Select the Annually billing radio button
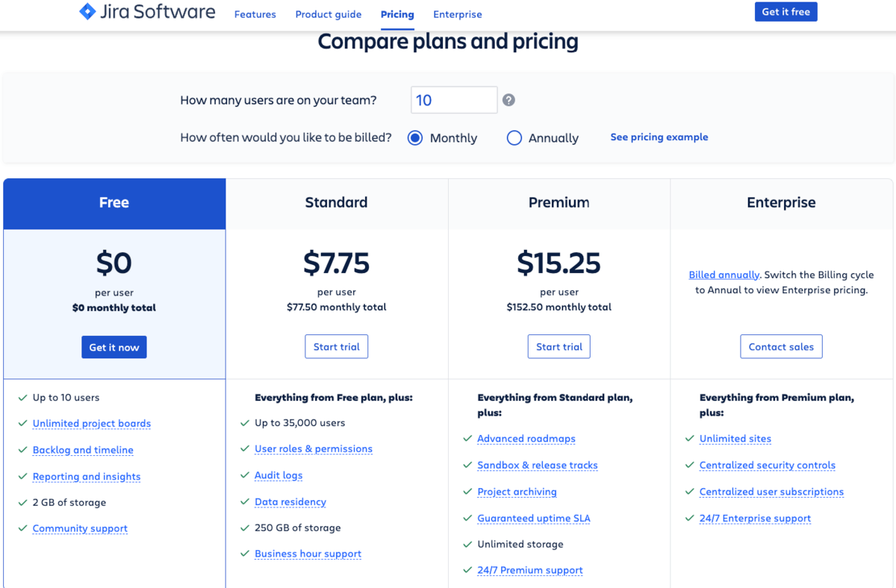This screenshot has width=896, height=588. click(514, 138)
